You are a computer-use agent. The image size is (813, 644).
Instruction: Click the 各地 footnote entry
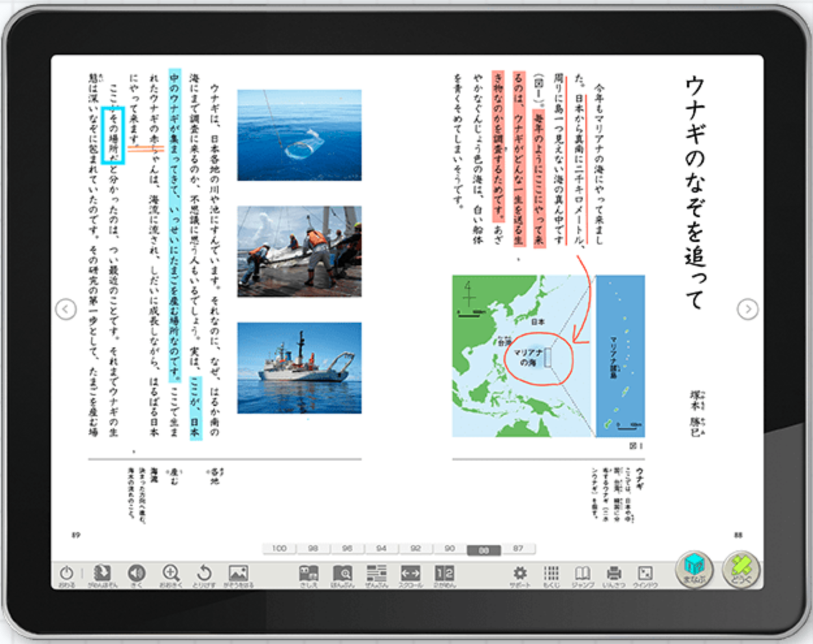[x=214, y=476]
